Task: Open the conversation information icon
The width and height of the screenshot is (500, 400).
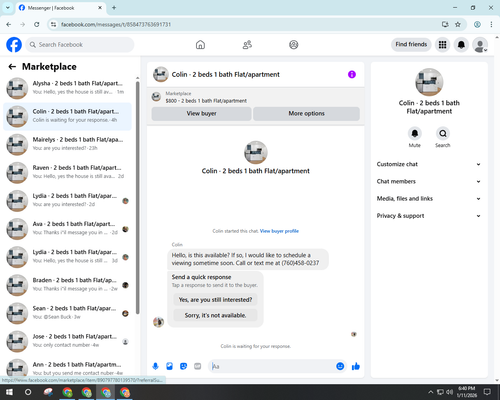Action: (352, 74)
